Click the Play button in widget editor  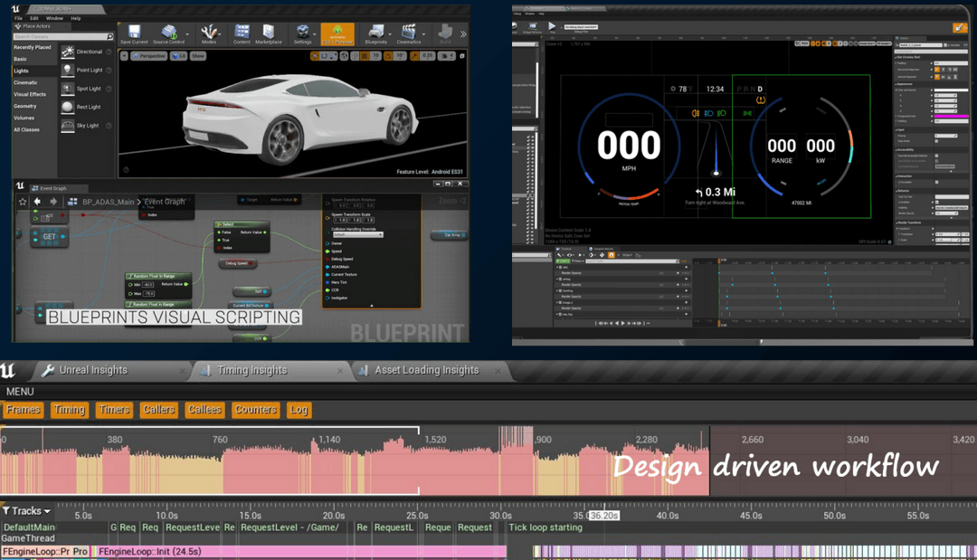[x=552, y=26]
